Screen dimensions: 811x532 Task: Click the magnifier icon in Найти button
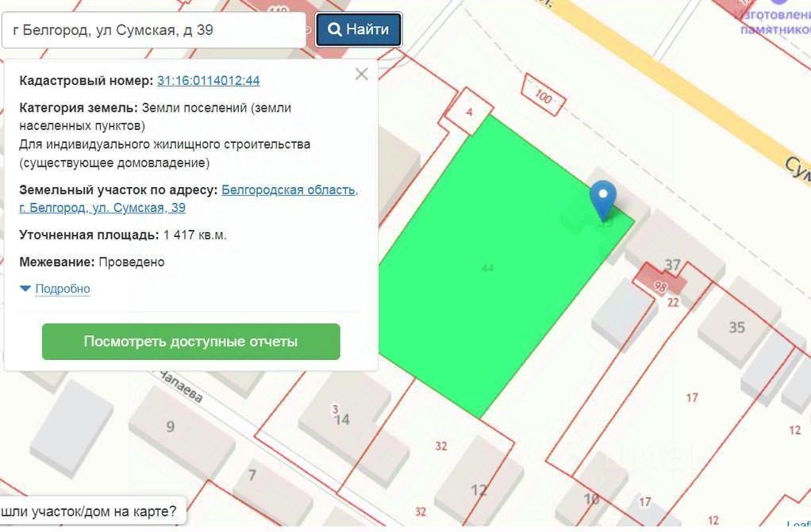[x=335, y=29]
